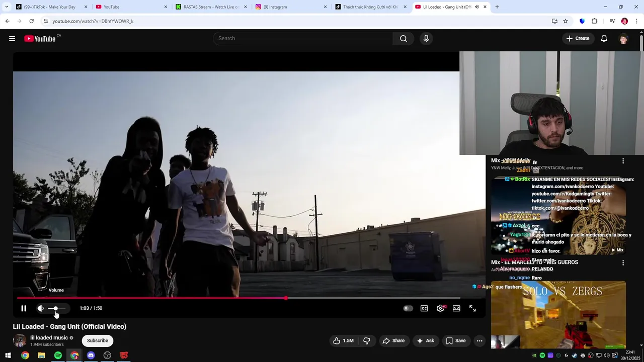Mute the video with speaker icon
The width and height of the screenshot is (644, 362).
pyautogui.click(x=41, y=308)
